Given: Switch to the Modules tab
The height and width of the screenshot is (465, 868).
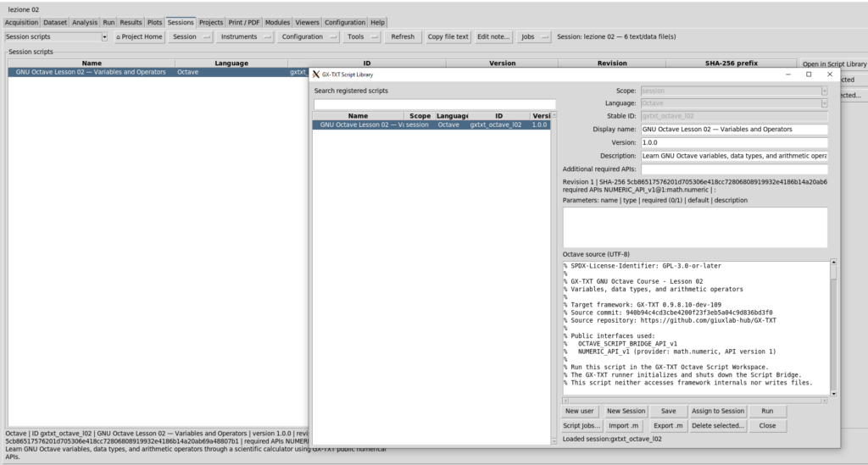Looking at the screenshot, I should (277, 23).
